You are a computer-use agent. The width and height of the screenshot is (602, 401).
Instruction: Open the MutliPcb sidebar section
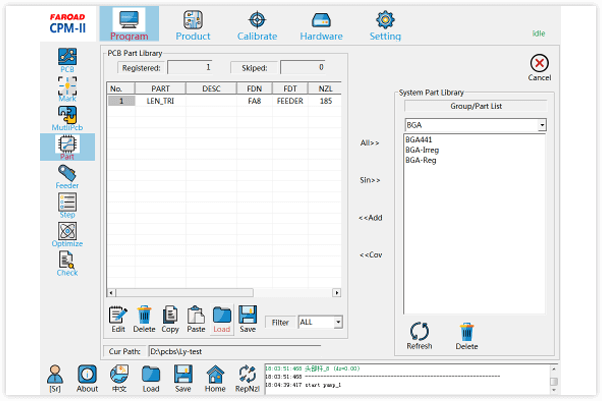pyautogui.click(x=67, y=118)
